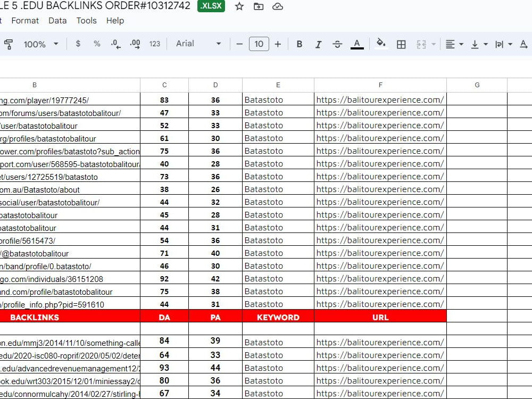Select the DA cell with value 93
This screenshot has height=399, width=532.
coord(164,368)
